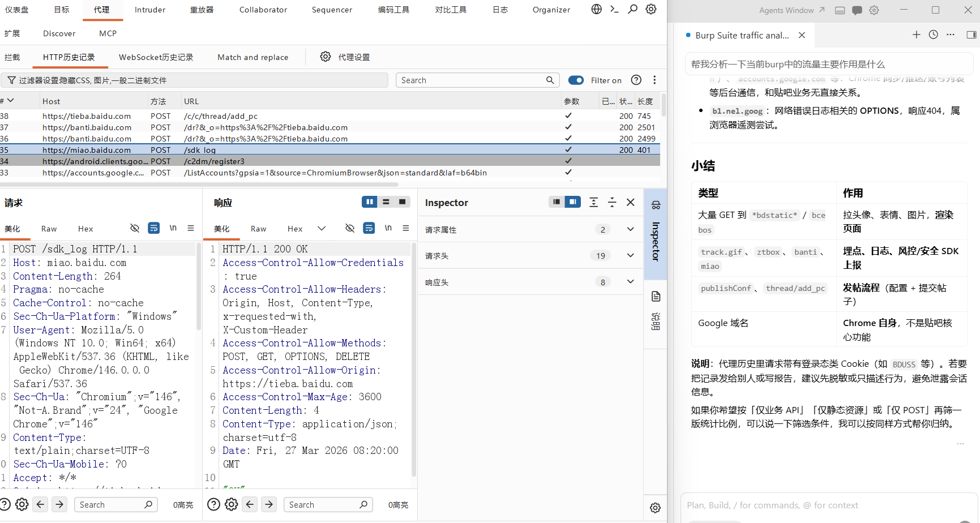Select side-by-side layout for response panel
The image size is (980, 523).
coord(370,202)
